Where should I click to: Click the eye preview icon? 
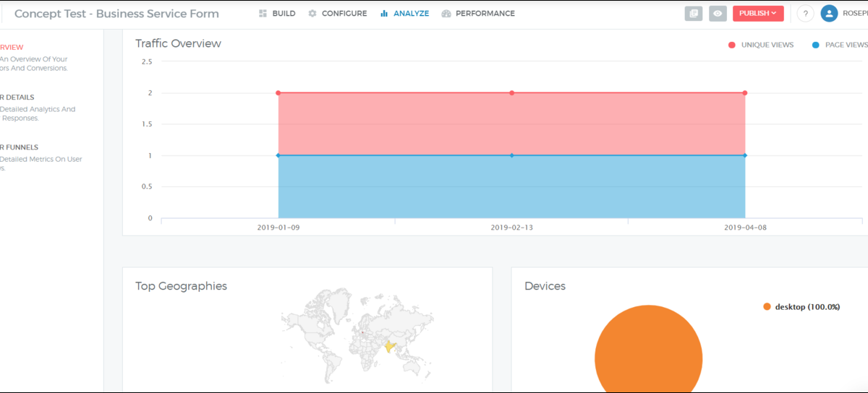click(718, 14)
